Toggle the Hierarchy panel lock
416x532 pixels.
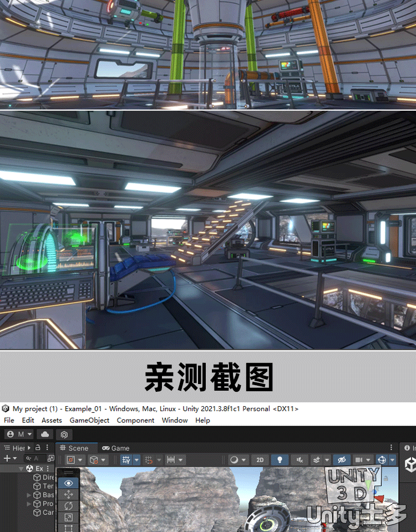pyautogui.click(x=38, y=448)
